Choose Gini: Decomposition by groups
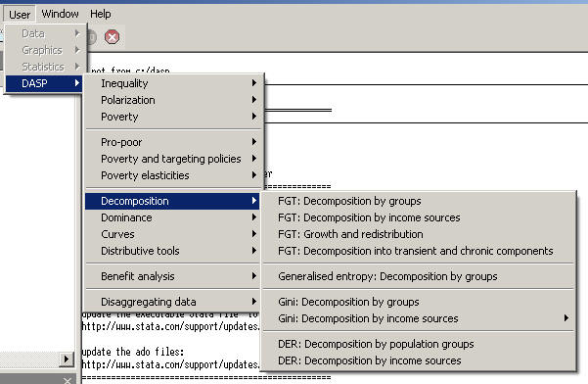 [419, 302]
